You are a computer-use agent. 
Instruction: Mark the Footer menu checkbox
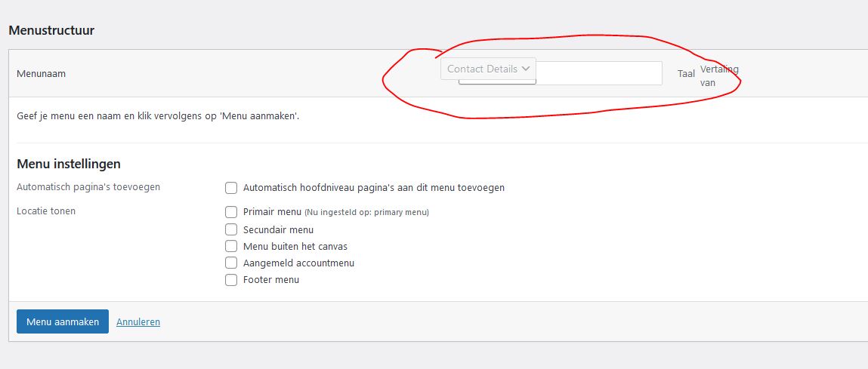click(x=231, y=280)
